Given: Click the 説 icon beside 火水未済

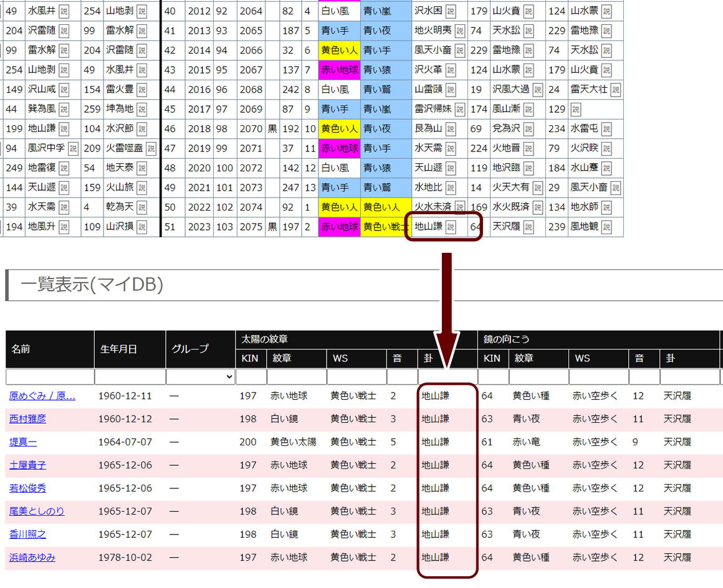Looking at the screenshot, I should (460, 207).
